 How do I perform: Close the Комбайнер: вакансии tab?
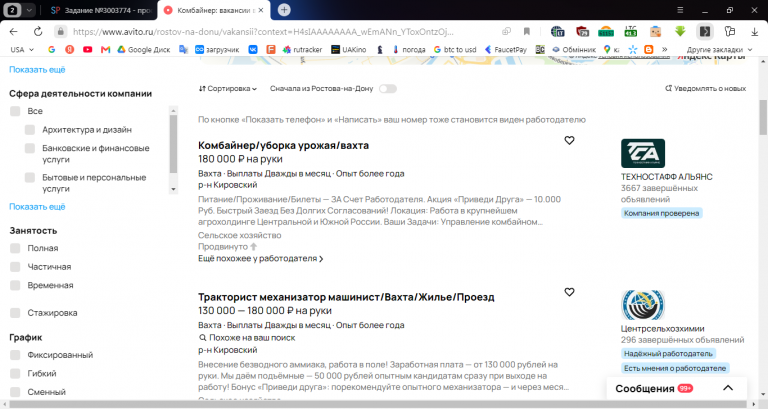click(x=261, y=10)
